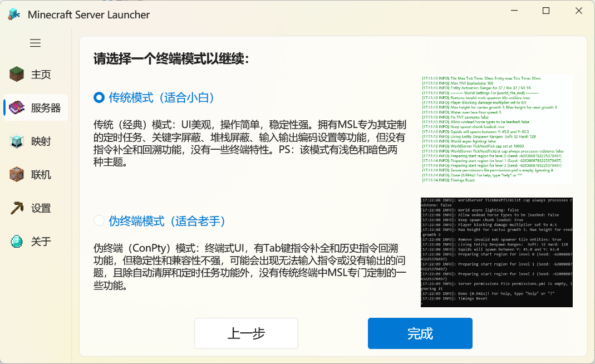Screen dimensions: 595x364
Task: Click the MSL logo in the title bar
Action: point(13,14)
